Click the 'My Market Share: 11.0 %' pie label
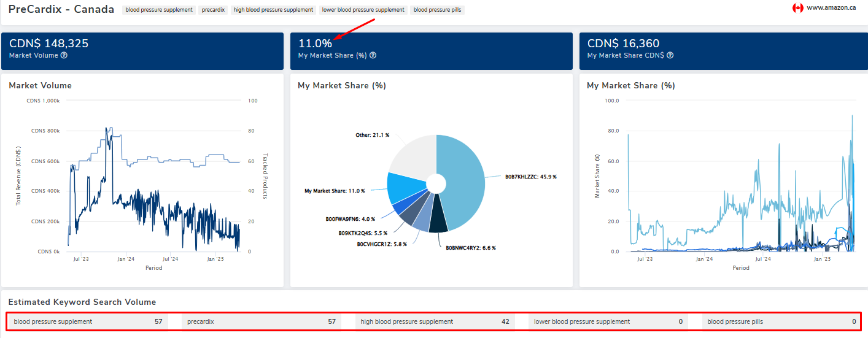The height and width of the screenshot is (338, 868). pos(335,191)
